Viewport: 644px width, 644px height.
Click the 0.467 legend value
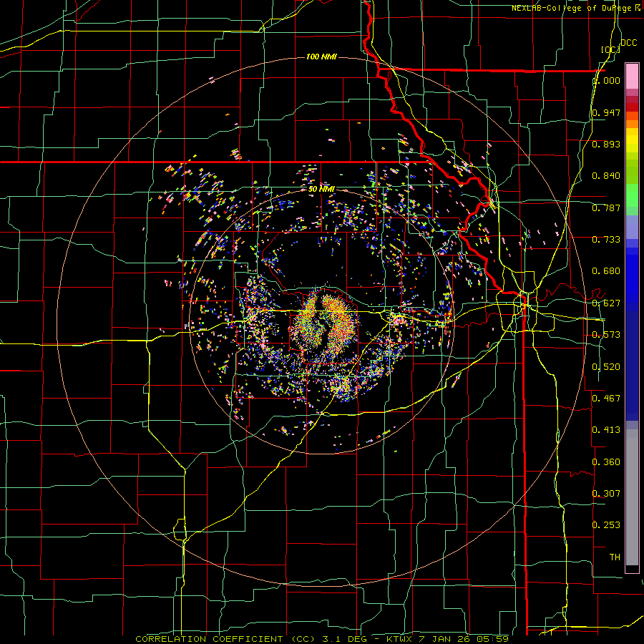tap(606, 399)
